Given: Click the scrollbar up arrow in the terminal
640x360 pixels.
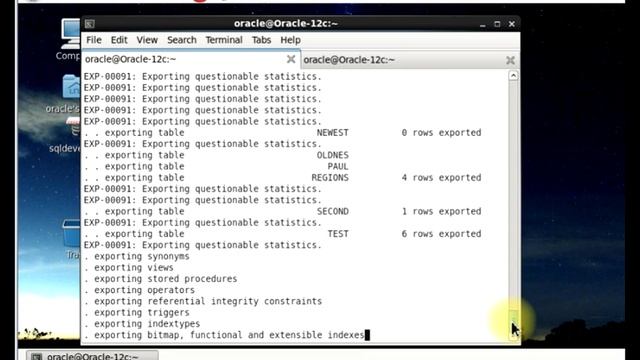Looking at the screenshot, I should [x=513, y=76].
